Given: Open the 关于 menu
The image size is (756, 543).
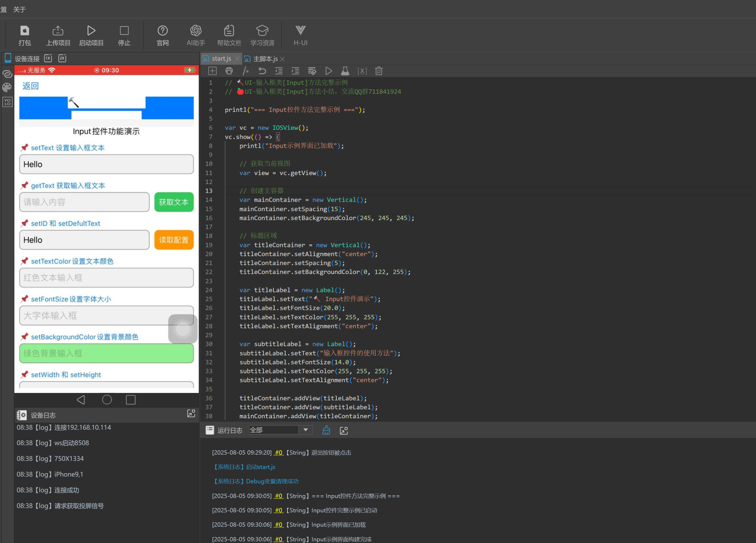Looking at the screenshot, I should tap(19, 9).
